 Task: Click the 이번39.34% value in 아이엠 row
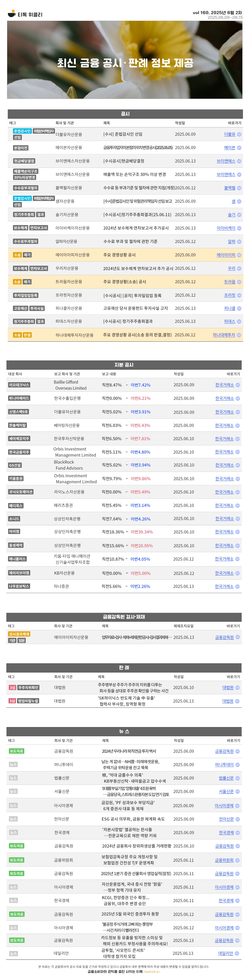tap(142, 532)
